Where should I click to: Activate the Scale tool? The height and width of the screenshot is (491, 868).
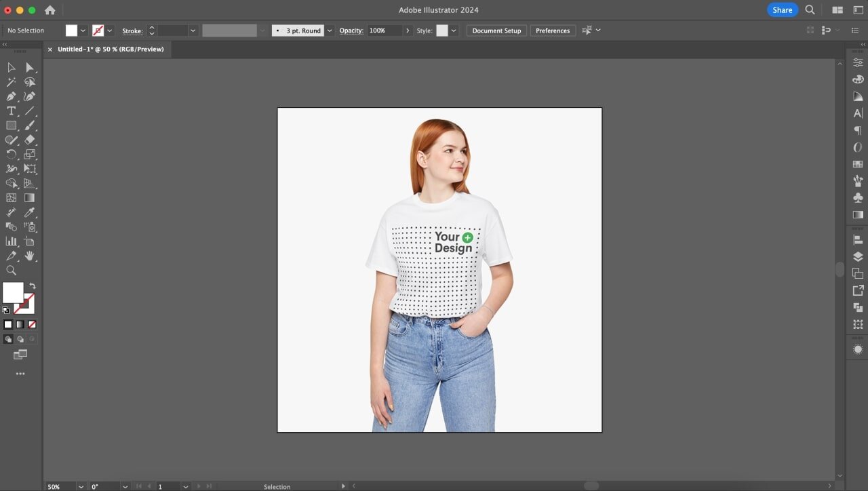[30, 155]
